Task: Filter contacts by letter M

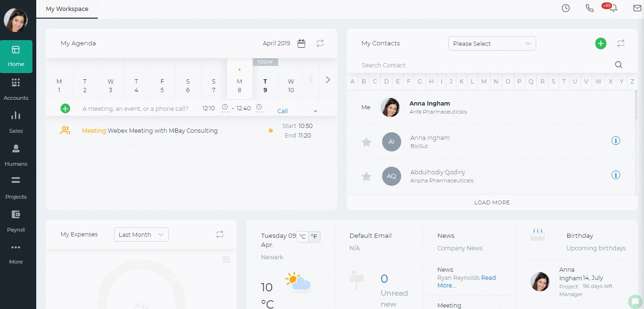Action: (x=484, y=82)
